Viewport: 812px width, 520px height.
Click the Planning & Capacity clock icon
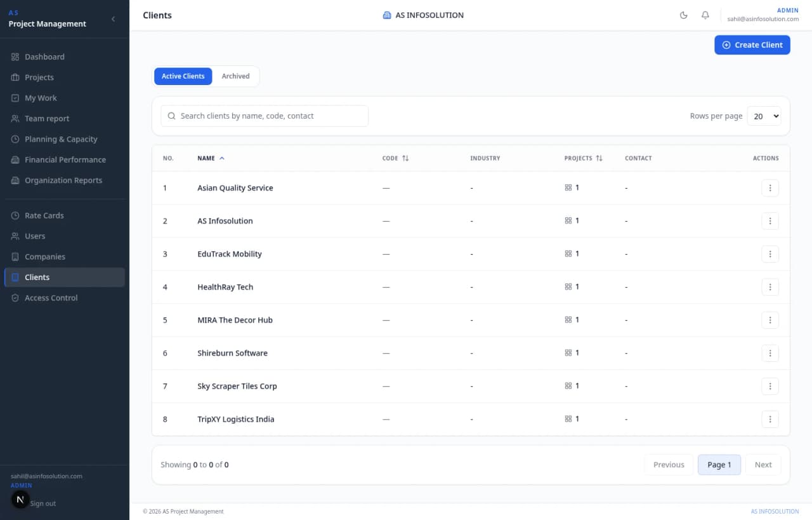tap(15, 139)
